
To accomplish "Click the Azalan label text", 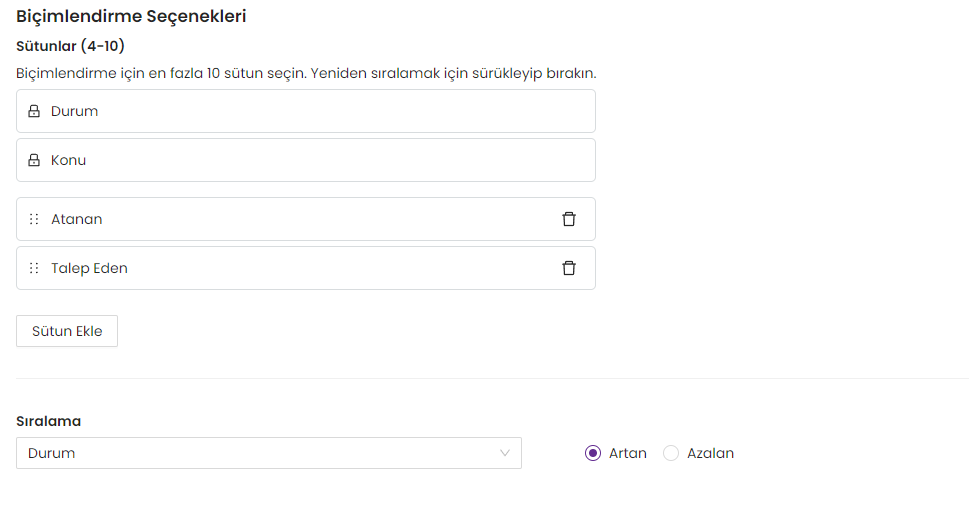I will 711,453.
